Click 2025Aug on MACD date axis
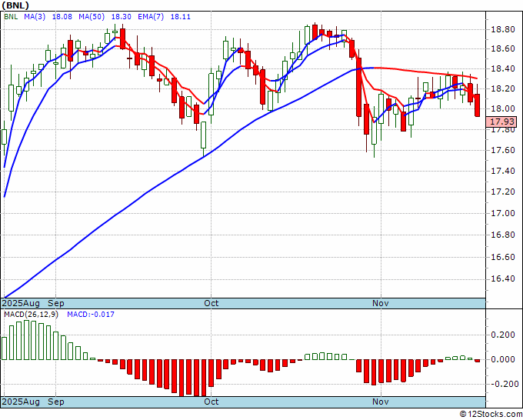 (x=21, y=402)
